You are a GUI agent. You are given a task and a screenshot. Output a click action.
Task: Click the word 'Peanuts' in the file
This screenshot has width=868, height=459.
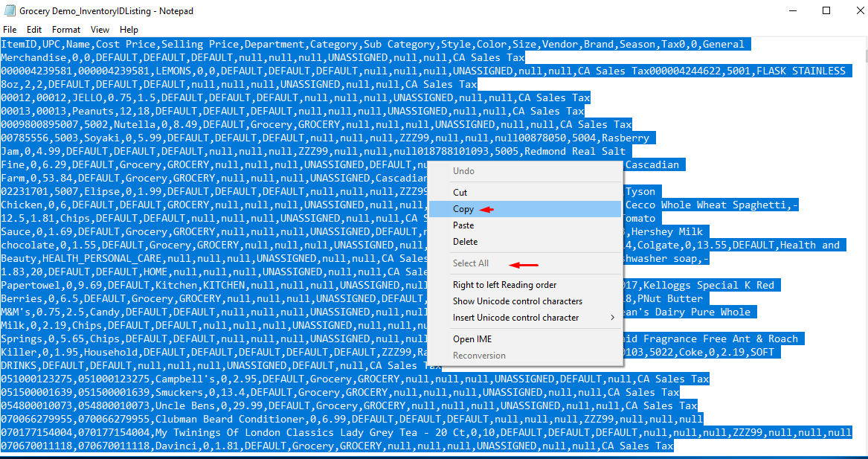tap(93, 112)
